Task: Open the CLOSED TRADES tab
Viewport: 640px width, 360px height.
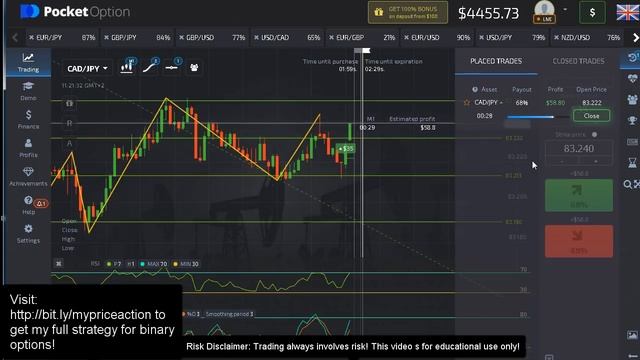Action: coord(578,61)
